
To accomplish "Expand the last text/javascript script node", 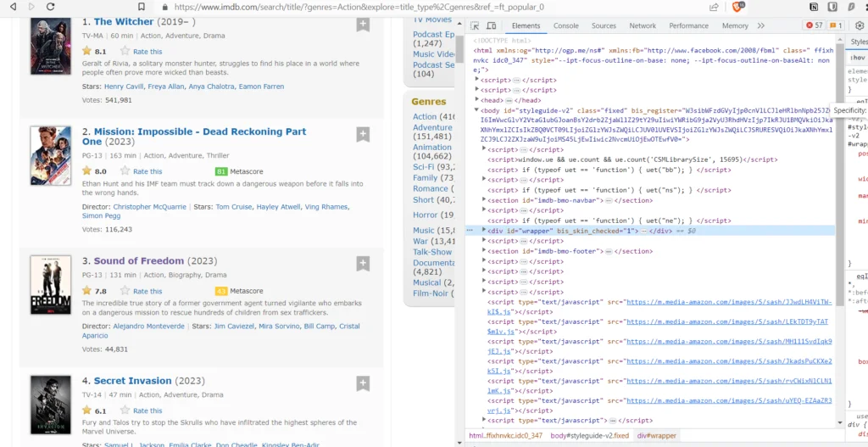I will (484, 421).
